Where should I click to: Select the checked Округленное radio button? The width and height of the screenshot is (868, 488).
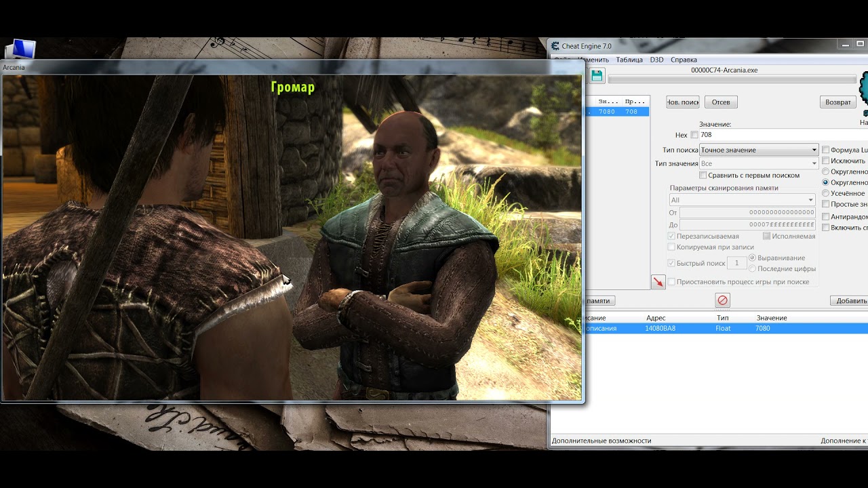click(825, 182)
